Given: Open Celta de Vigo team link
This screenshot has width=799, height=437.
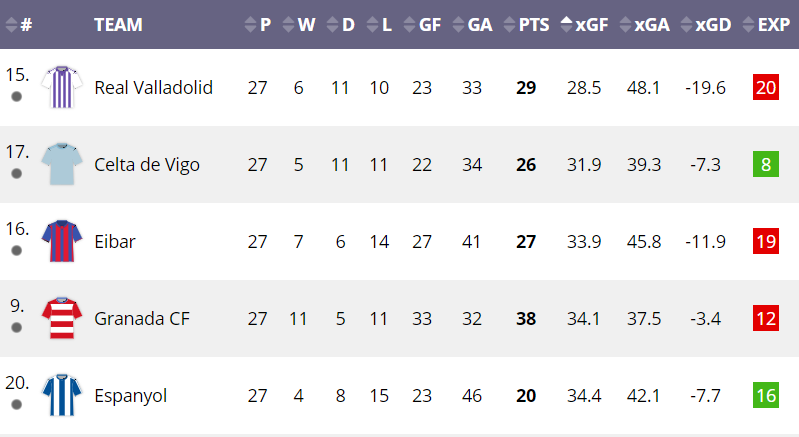Looking at the screenshot, I should tap(147, 165).
